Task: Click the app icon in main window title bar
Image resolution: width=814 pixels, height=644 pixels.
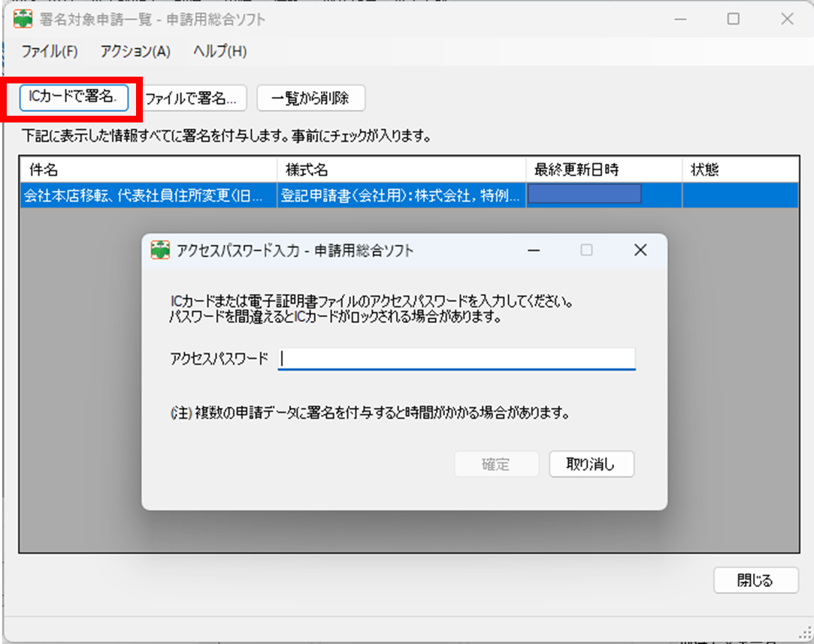Action: coord(23,20)
